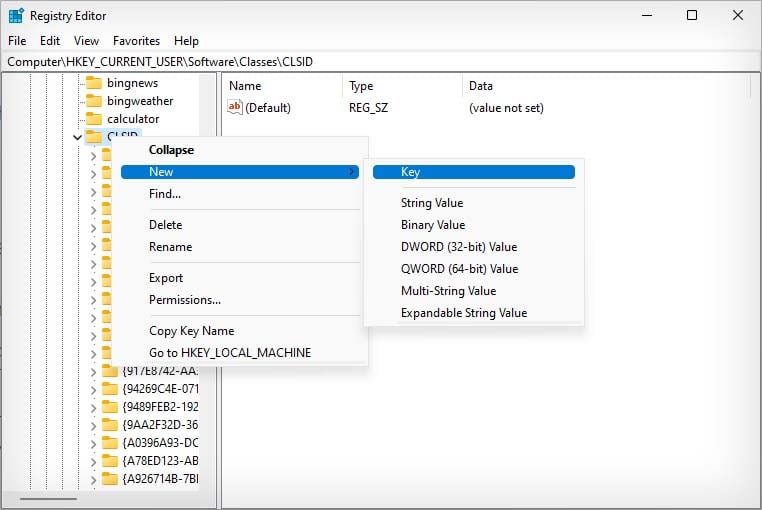Maximize the Registry Editor window

[692, 16]
